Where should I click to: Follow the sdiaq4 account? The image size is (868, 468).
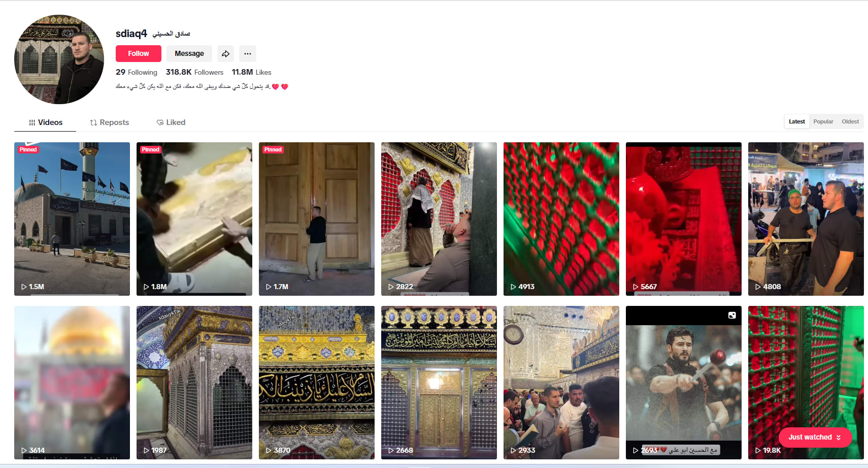[x=138, y=53]
